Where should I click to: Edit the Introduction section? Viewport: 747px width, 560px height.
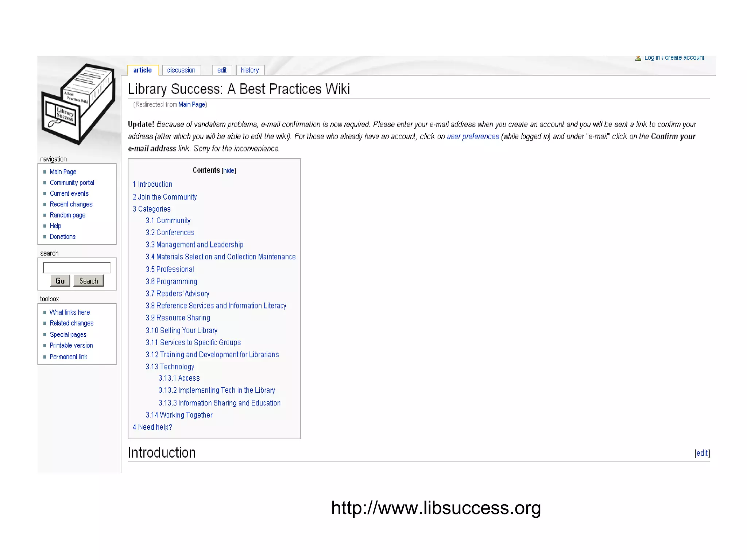pyautogui.click(x=702, y=453)
